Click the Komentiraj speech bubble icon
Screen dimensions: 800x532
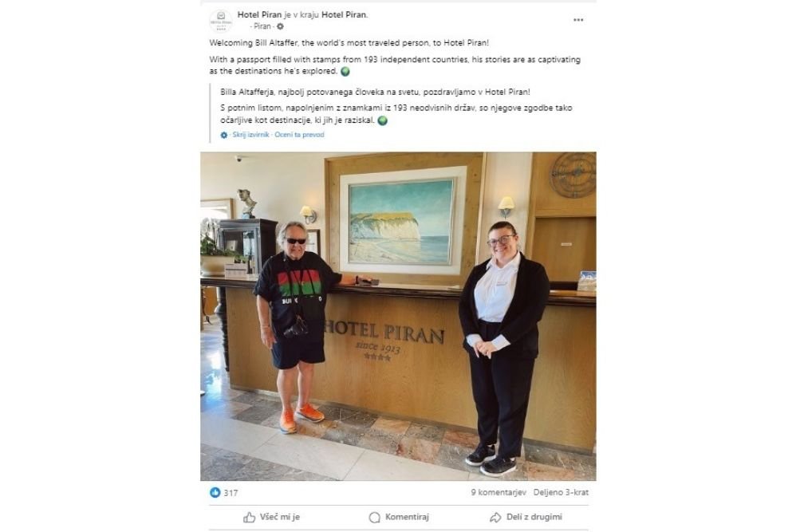[x=375, y=517]
